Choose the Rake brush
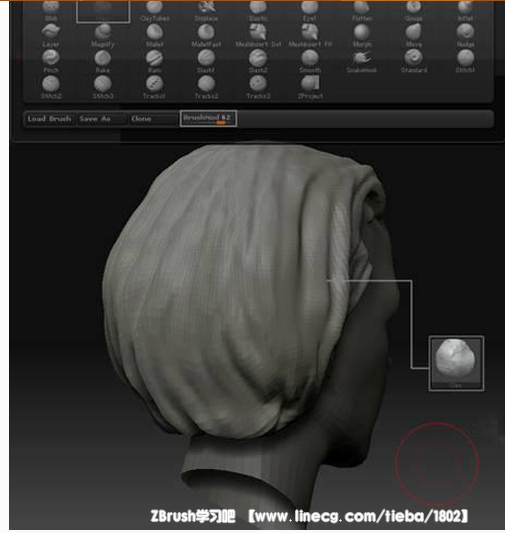 pos(103,61)
